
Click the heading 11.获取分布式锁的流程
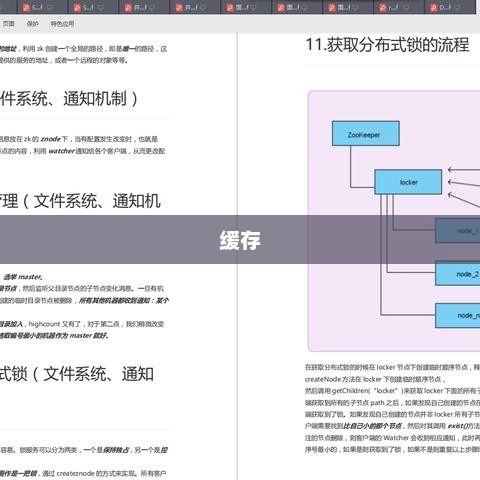click(x=387, y=45)
